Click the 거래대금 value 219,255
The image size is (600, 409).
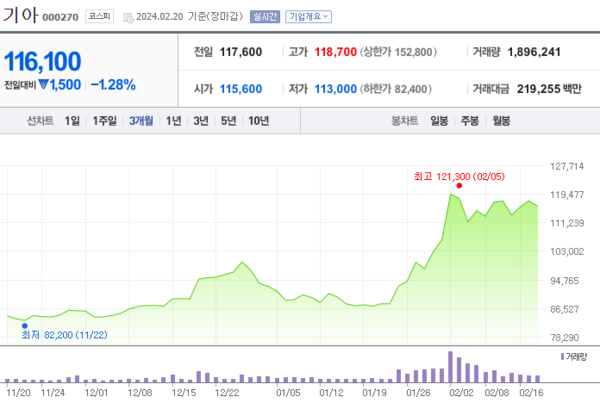pyautogui.click(x=537, y=89)
